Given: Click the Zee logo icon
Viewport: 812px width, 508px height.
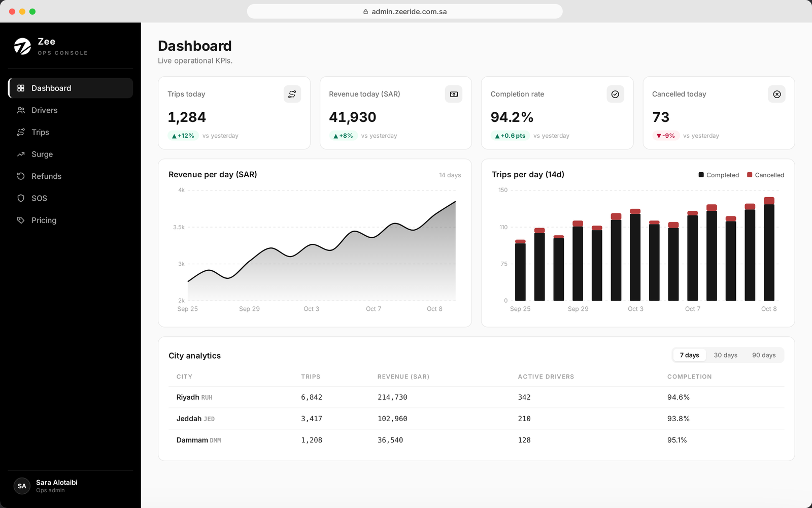Looking at the screenshot, I should coord(22,46).
